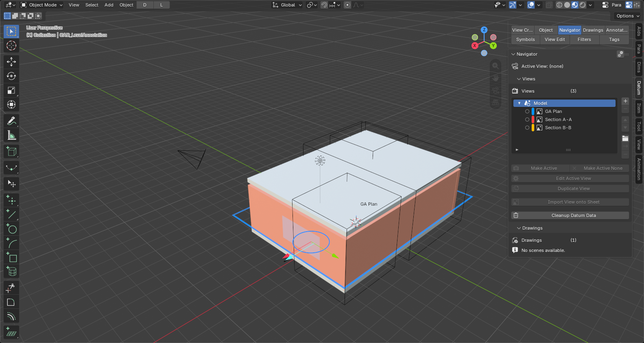Screen dimensions: 644x343
Task: Toggle X-ray mode button
Action: [549, 5]
